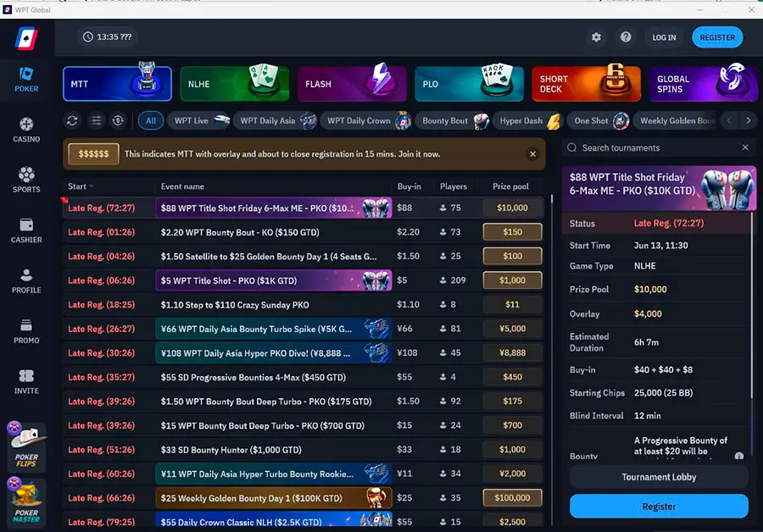Open settings via the gear icon
This screenshot has width=763, height=532.
[x=596, y=37]
